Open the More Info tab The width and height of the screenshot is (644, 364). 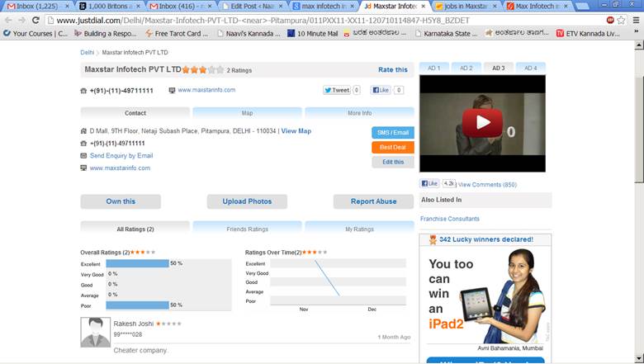(359, 113)
